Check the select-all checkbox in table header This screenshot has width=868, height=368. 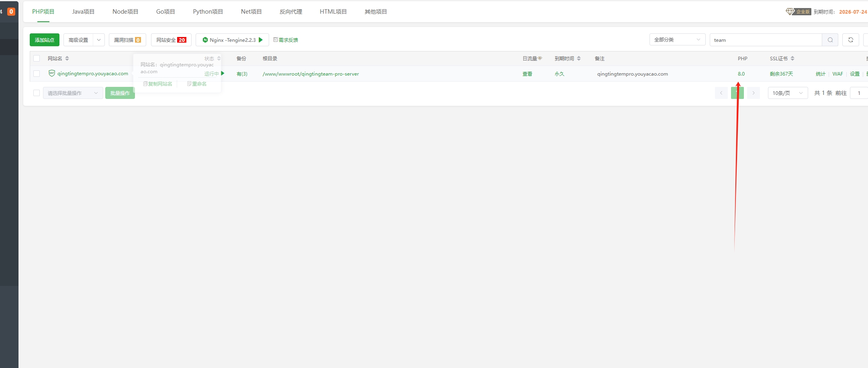pos(36,58)
